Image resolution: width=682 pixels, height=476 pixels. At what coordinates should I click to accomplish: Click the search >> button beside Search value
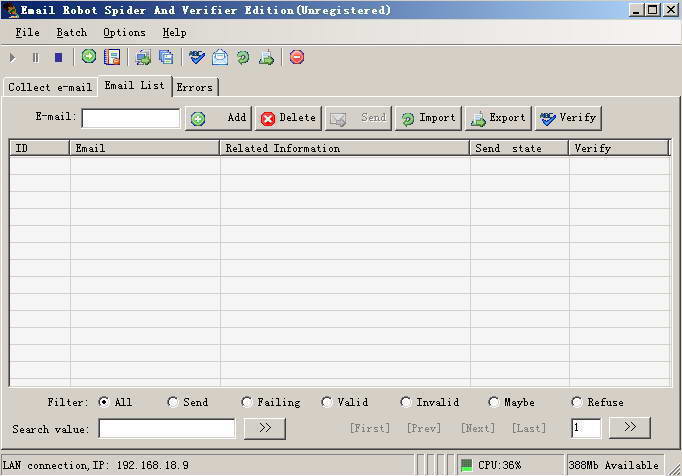coord(265,429)
